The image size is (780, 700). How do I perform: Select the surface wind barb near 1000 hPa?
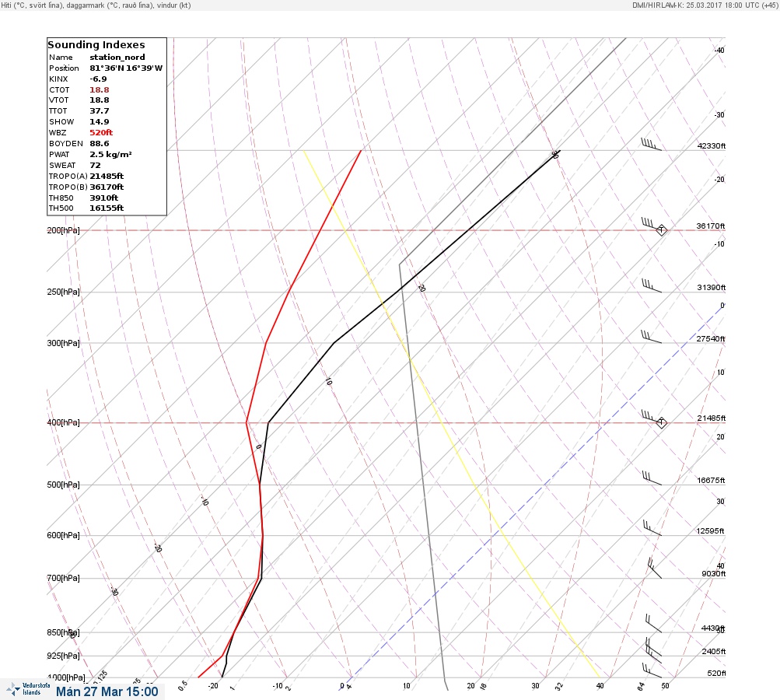click(652, 670)
